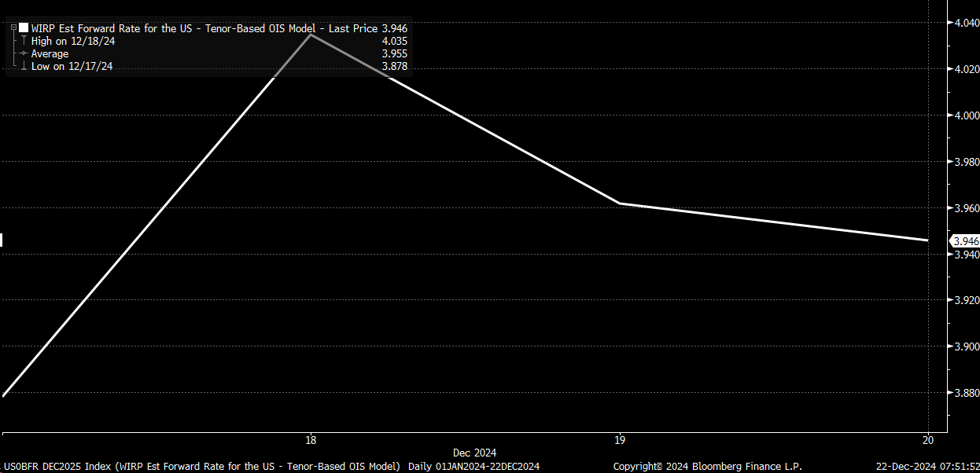Click the 3.900 y-axis label
This screenshot has height=473, width=980.
coord(967,346)
